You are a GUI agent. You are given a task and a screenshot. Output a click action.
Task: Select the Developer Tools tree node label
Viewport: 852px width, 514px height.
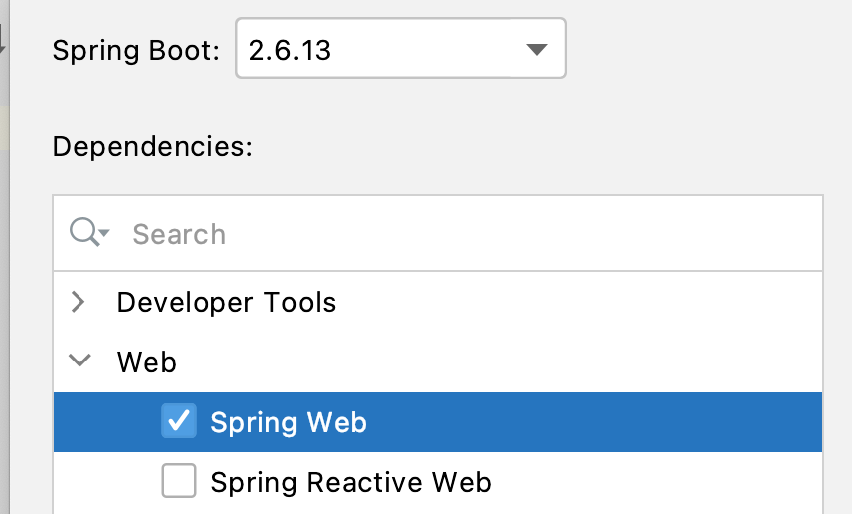click(x=226, y=302)
